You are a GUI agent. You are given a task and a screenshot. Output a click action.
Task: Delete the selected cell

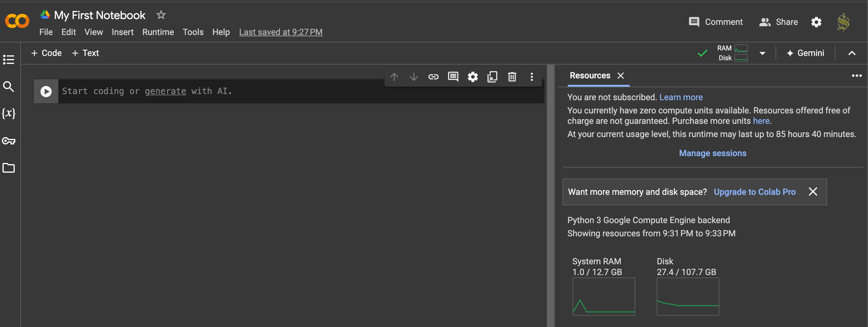[x=512, y=77]
